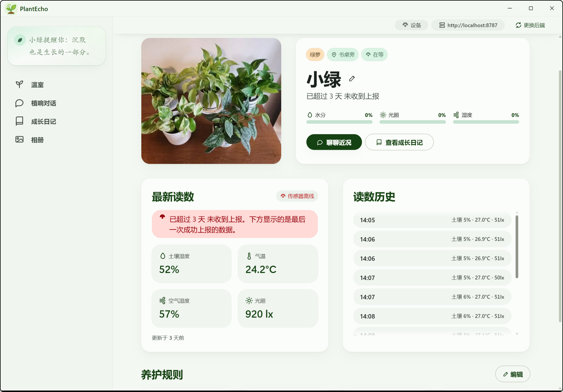Image resolution: width=563 pixels, height=392 pixels.
Task: Click the bookmark icon in 查看成长日记
Action: [x=379, y=142]
